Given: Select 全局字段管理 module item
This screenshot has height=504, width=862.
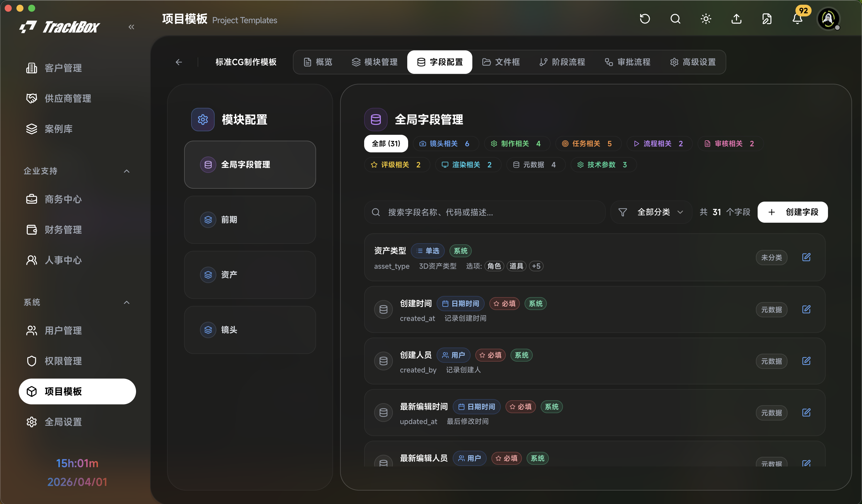Looking at the screenshot, I should pos(250,164).
